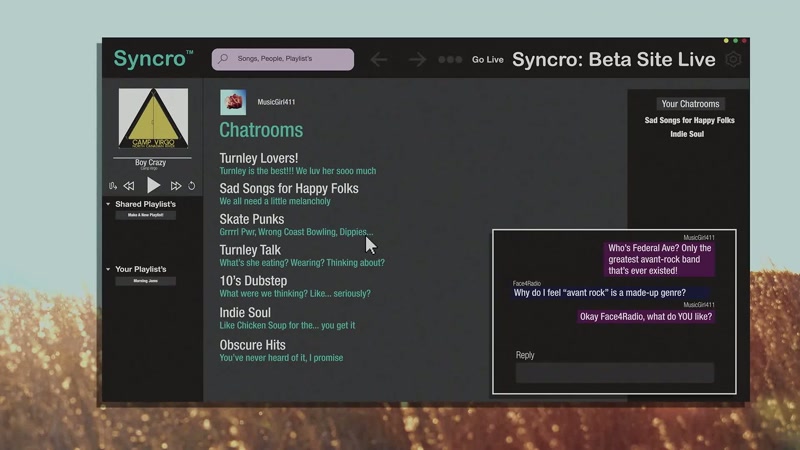Rewind to the previous track

129,186
